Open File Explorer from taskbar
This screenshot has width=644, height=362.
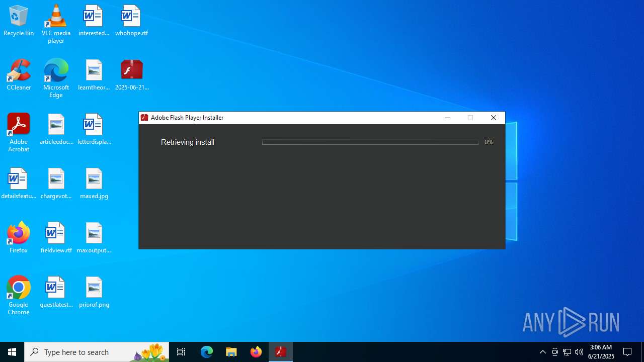231,352
